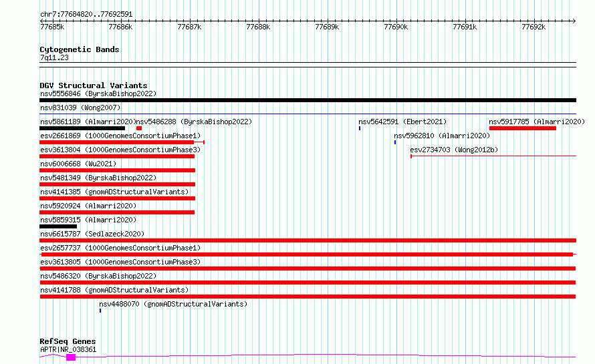This screenshot has height=364, width=595.
Task: Click the chr7:77684820..77692591 coordinate text
Action: [86, 15]
